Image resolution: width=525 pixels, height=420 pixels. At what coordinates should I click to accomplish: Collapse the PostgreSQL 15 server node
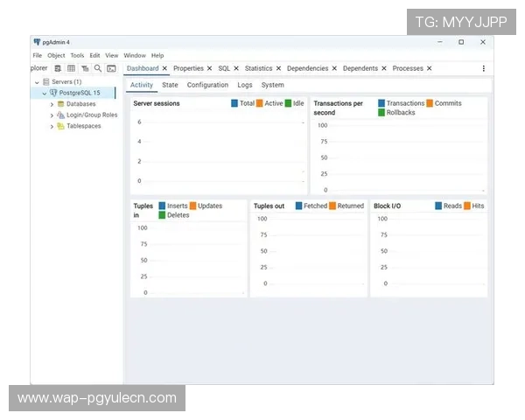(x=45, y=93)
